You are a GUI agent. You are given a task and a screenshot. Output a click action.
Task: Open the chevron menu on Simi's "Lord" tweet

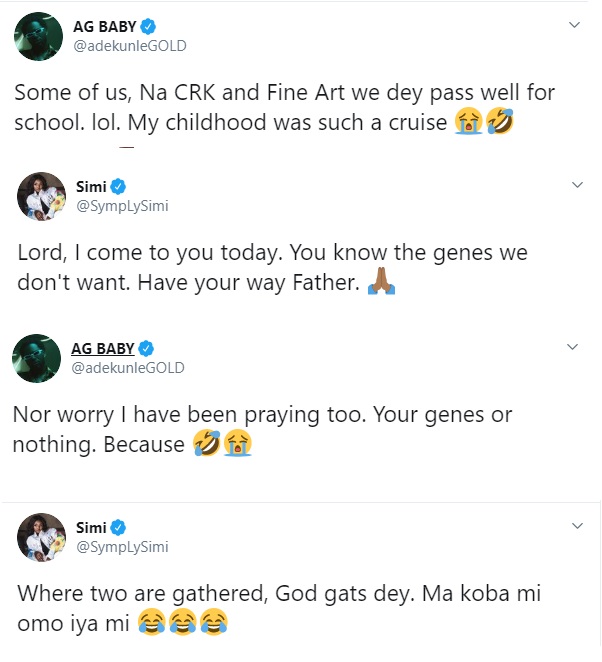[x=576, y=185]
